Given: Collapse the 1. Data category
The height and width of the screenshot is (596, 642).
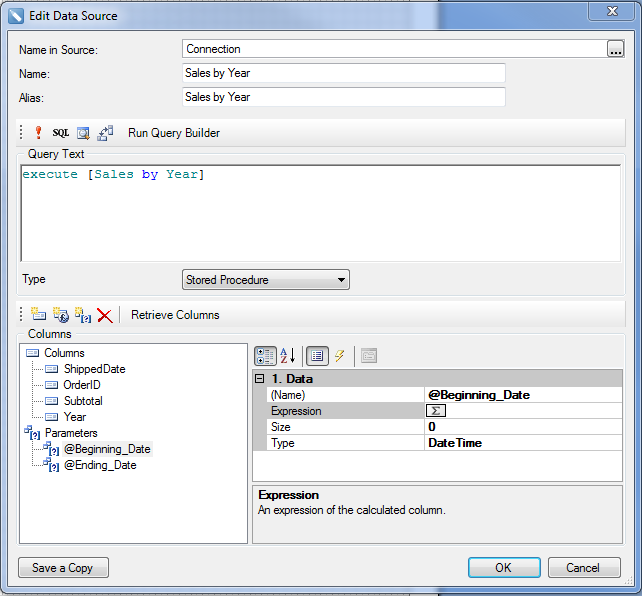Looking at the screenshot, I should tap(260, 379).
